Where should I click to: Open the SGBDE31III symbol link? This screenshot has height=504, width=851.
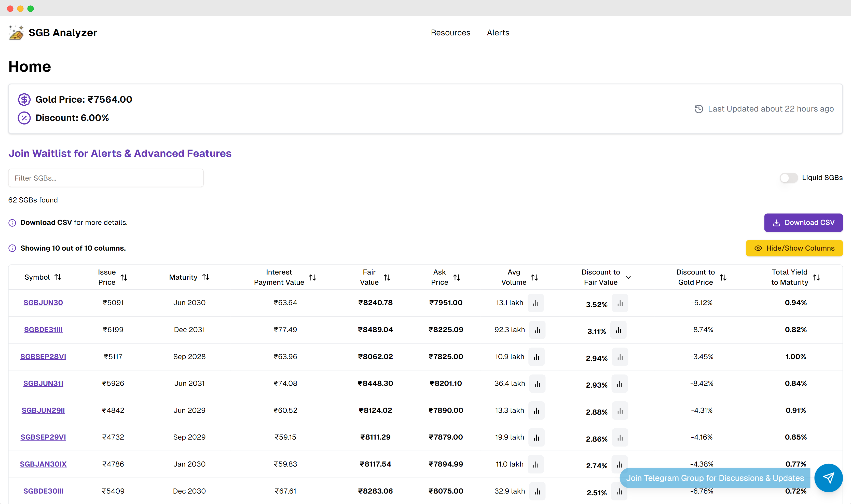(x=43, y=330)
